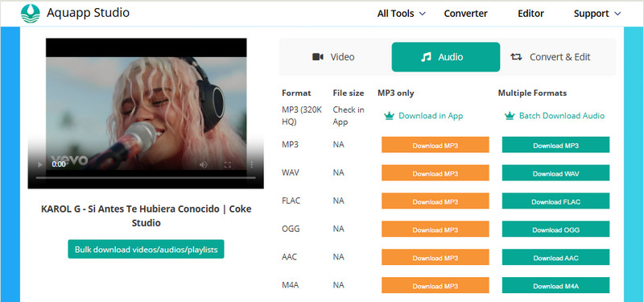Open the Converter page from the navigation
Viewport: 644px width, 302px height.
point(465,14)
